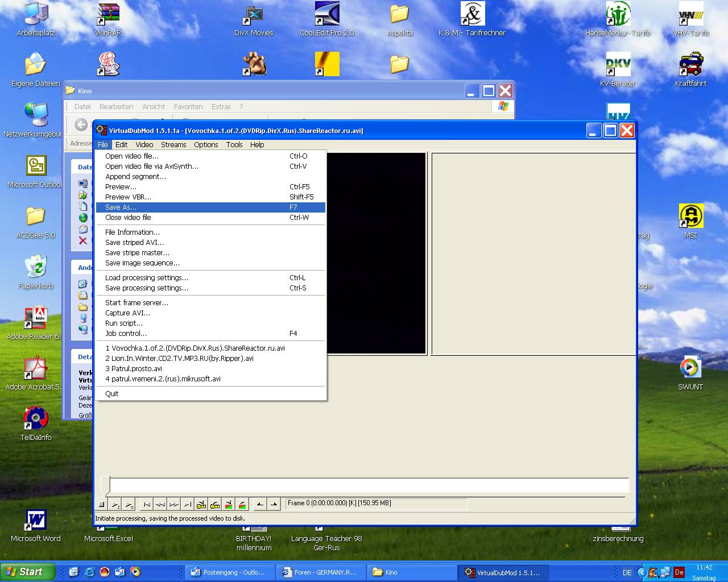Start input playback in VirtualDubMod toolbar
This screenshot has height=582, width=728.
pos(115,504)
